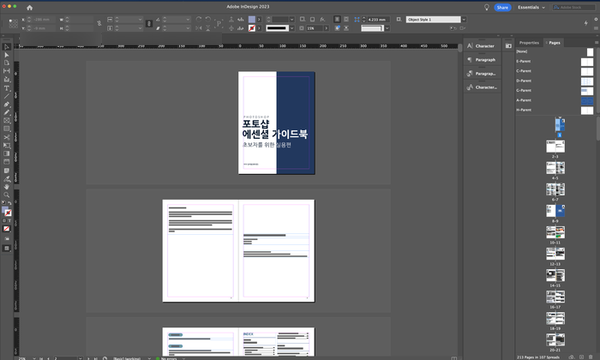Click the control panel gear settings icon

tap(596, 20)
